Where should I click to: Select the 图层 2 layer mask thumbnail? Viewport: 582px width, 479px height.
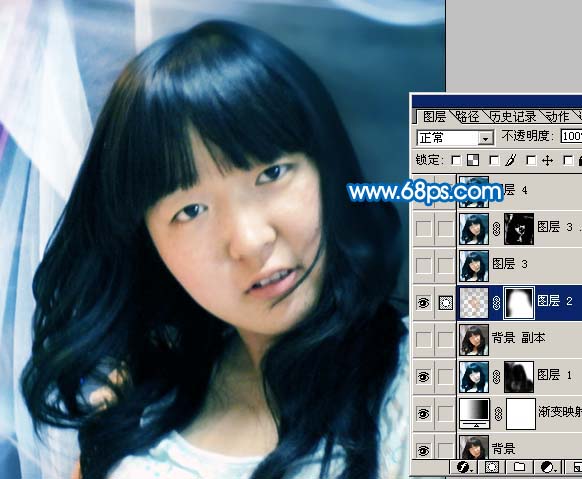519,303
